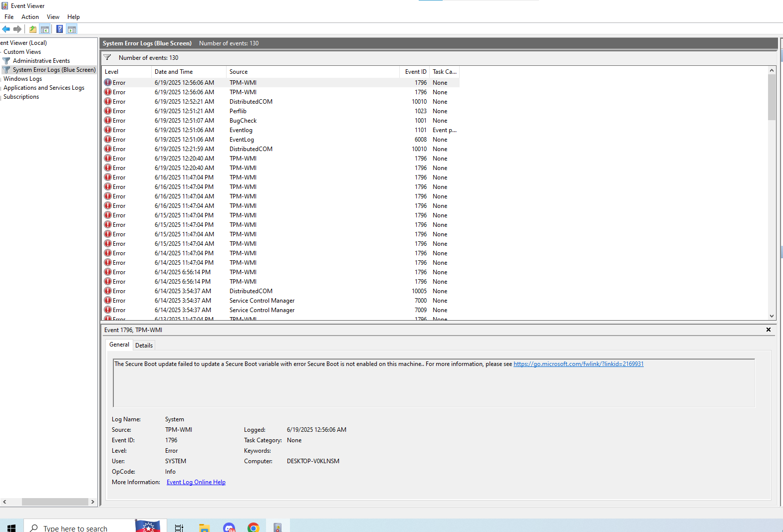This screenshot has width=783, height=532.
Task: Open the go.microsoft.com fwlink hyperlink
Action: pos(578,364)
